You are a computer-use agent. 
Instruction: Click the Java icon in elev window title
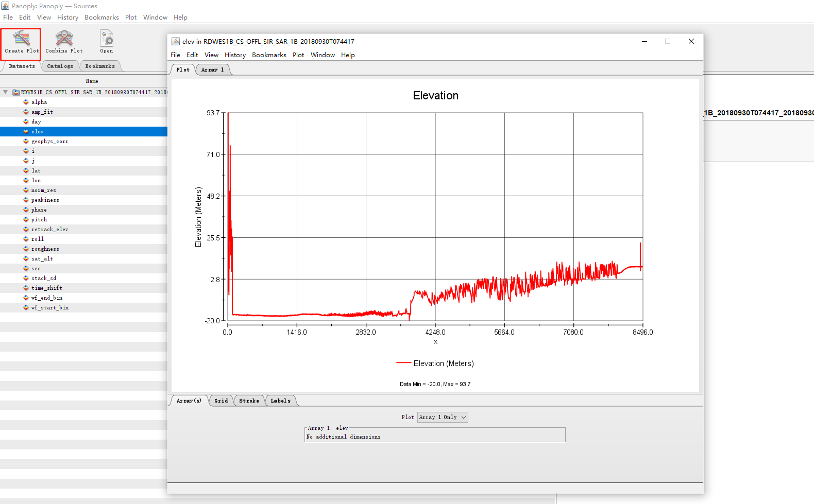click(175, 41)
